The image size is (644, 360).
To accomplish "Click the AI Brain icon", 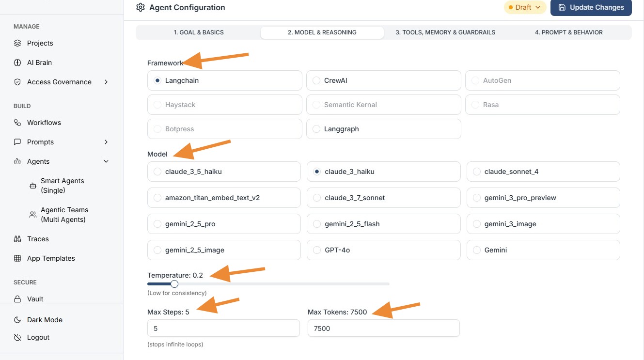I will tap(17, 63).
